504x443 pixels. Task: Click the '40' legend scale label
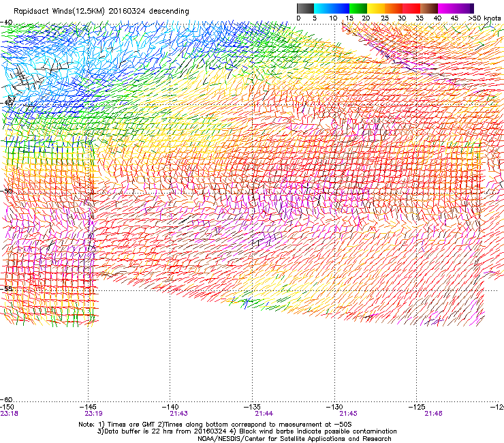[x=437, y=18]
